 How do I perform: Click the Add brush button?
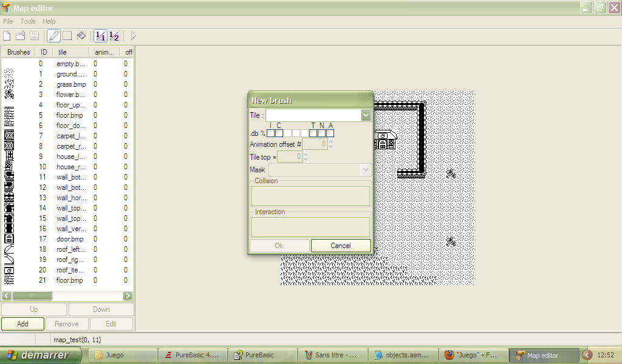[x=22, y=324]
